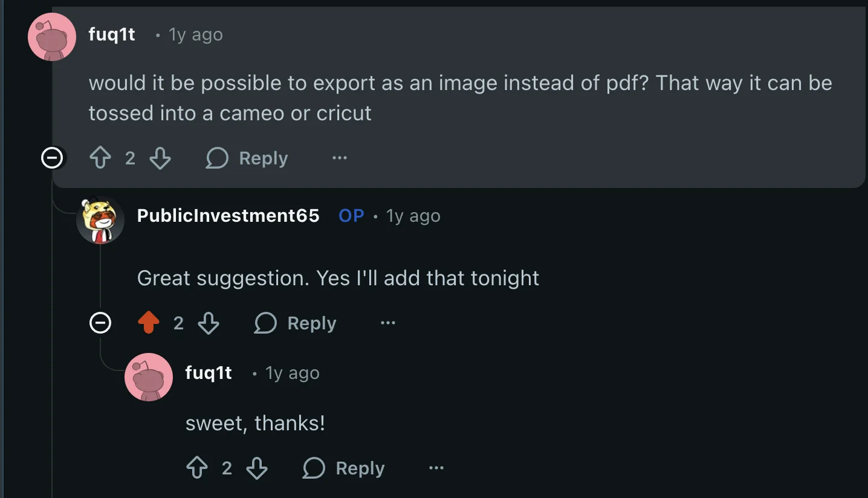
Task: Upvote fuq1t's top comment
Action: (101, 158)
